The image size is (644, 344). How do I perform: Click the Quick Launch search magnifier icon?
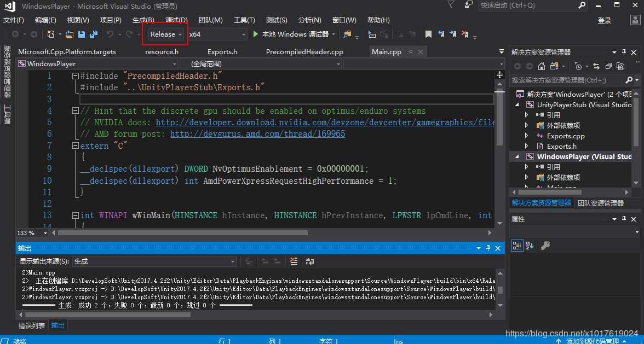click(582, 5)
